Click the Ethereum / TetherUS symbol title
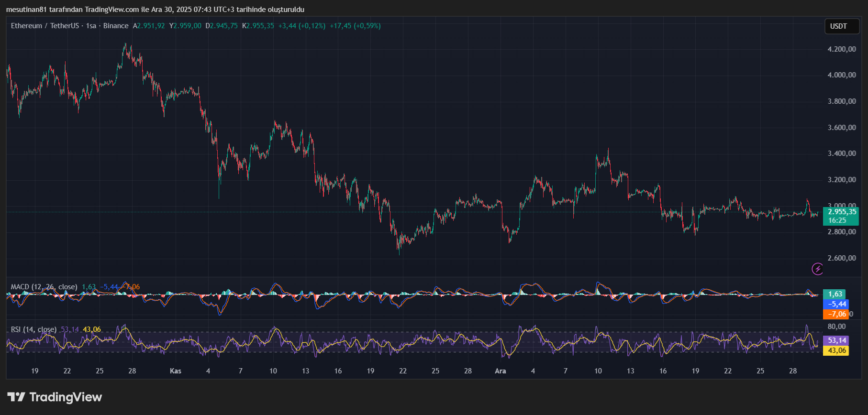 point(45,26)
